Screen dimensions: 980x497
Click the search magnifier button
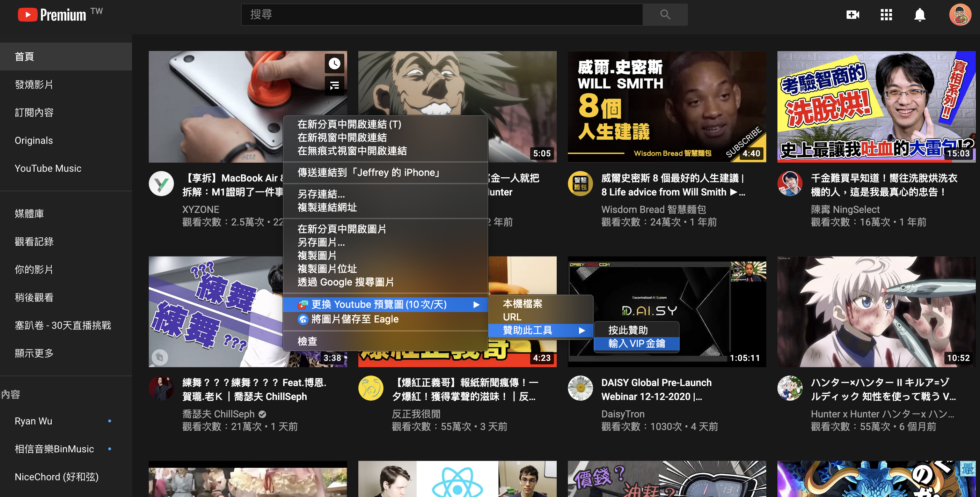(x=665, y=14)
